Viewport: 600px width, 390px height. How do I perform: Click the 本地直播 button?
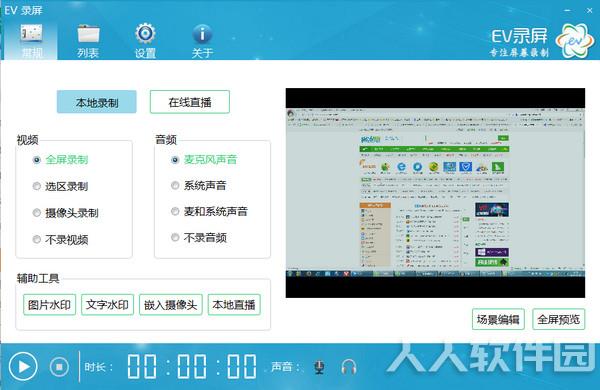point(234,305)
